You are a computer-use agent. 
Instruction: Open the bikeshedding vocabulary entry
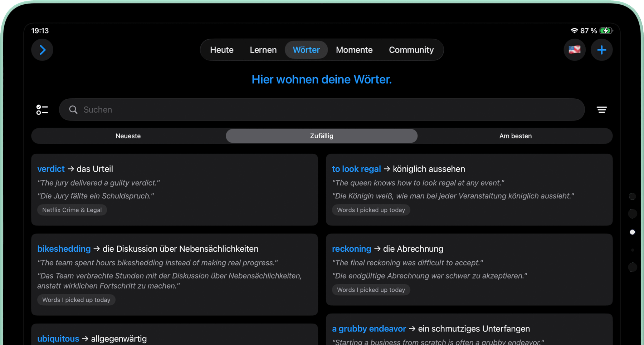click(64, 249)
